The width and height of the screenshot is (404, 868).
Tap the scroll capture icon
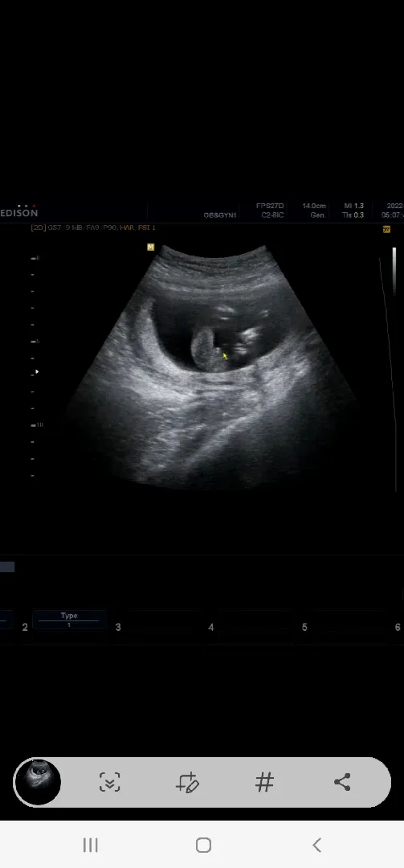pyautogui.click(x=109, y=782)
